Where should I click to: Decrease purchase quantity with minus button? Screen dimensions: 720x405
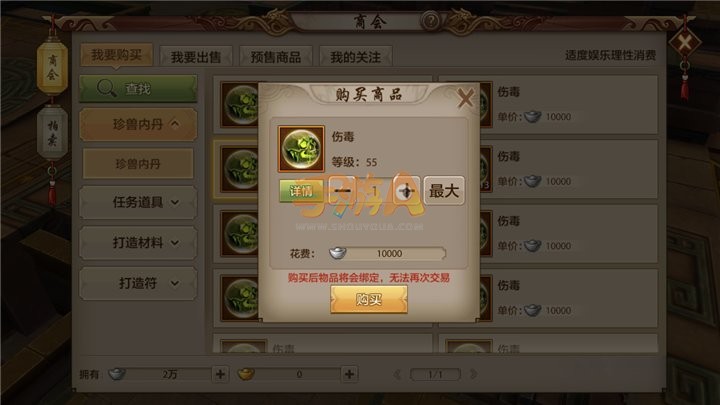tap(343, 190)
